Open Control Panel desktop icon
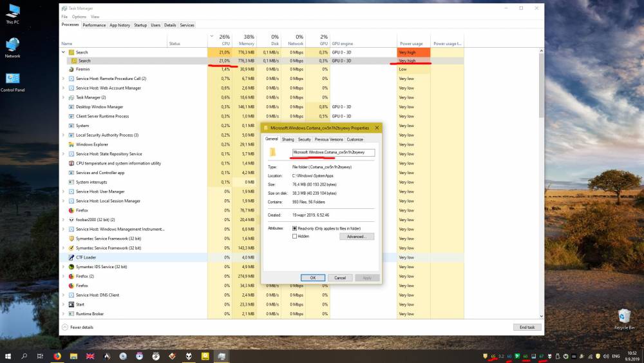The image size is (644, 363). point(13,83)
